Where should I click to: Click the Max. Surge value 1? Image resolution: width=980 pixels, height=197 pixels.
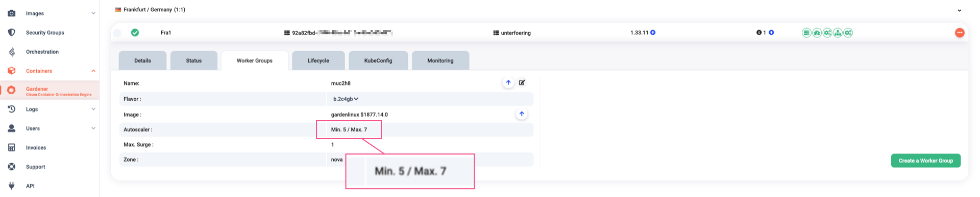[x=333, y=144]
